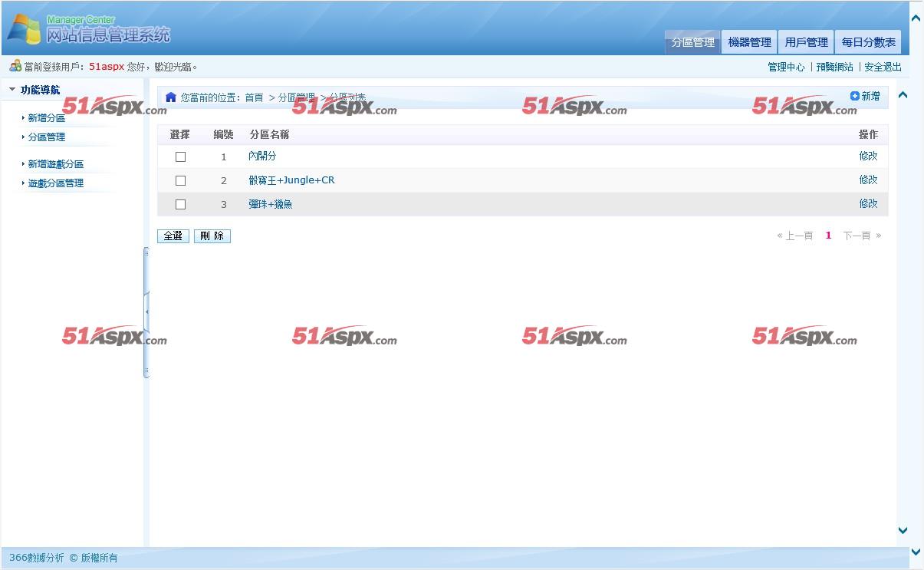924x570 pixels.
Task: Switch to the 機器管理 tab
Action: (749, 42)
